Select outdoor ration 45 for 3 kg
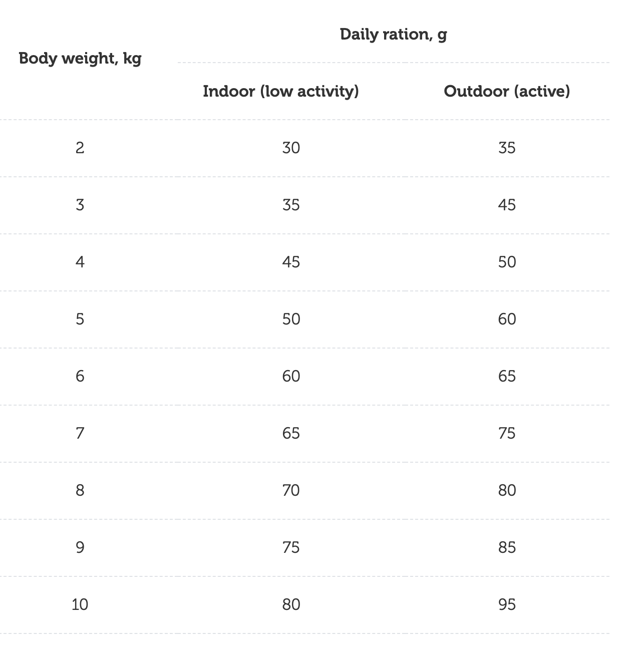Image resolution: width=644 pixels, height=657 pixels. tap(507, 205)
